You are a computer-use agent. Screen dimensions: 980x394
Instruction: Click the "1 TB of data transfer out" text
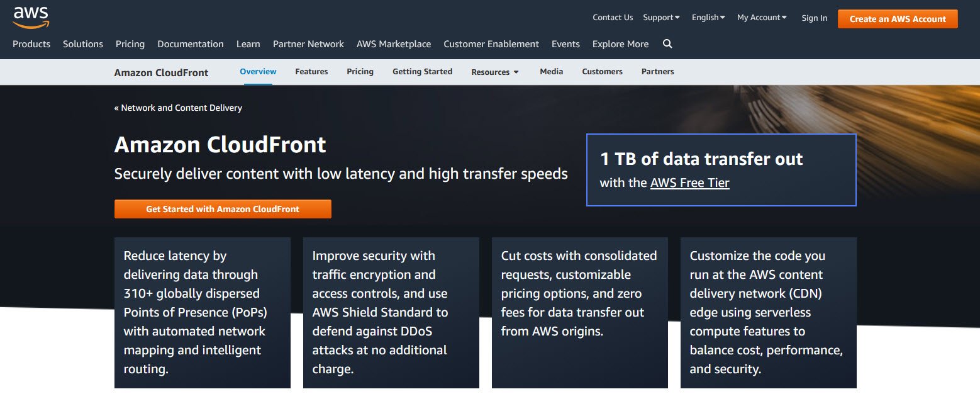[x=701, y=159]
